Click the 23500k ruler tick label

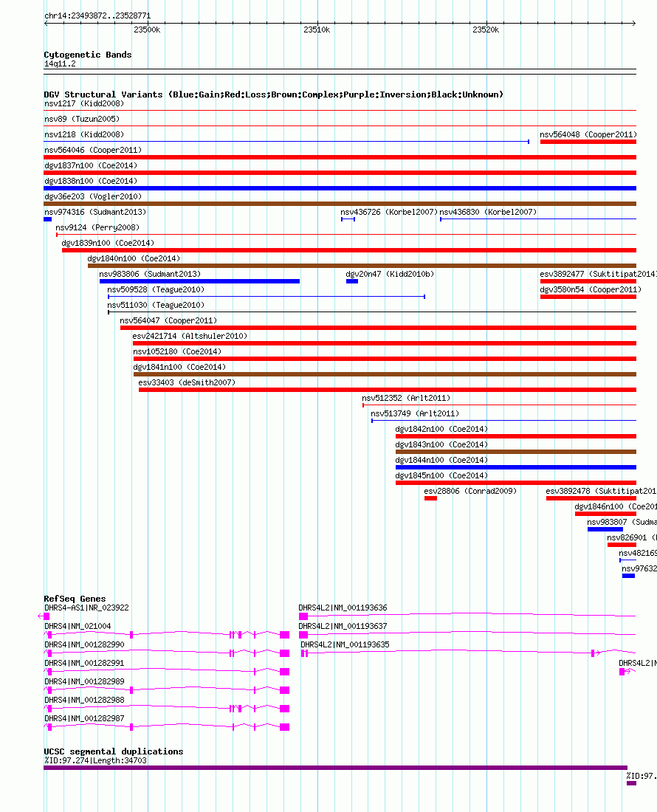[147, 30]
